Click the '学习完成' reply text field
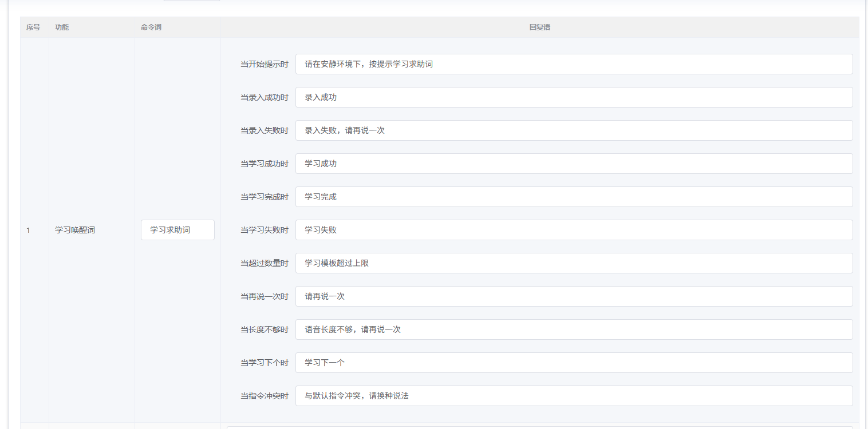 click(574, 197)
